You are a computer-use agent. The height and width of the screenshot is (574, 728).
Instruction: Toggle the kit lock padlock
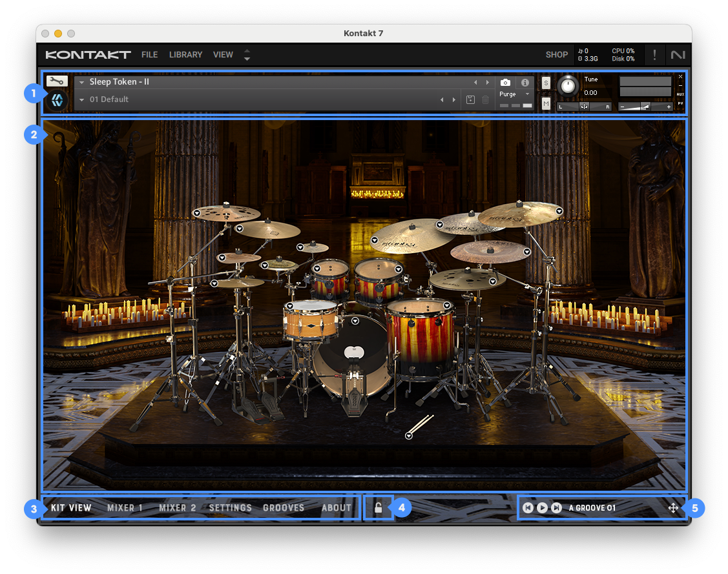(379, 508)
